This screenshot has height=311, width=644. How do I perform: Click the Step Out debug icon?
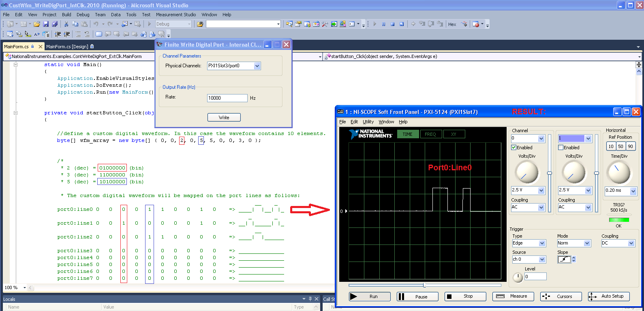tap(440, 24)
